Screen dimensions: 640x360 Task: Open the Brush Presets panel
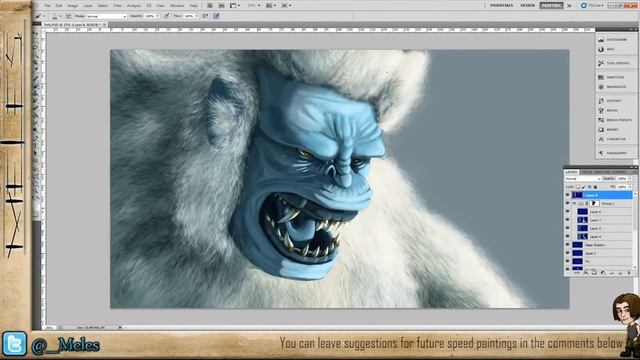pos(615,120)
